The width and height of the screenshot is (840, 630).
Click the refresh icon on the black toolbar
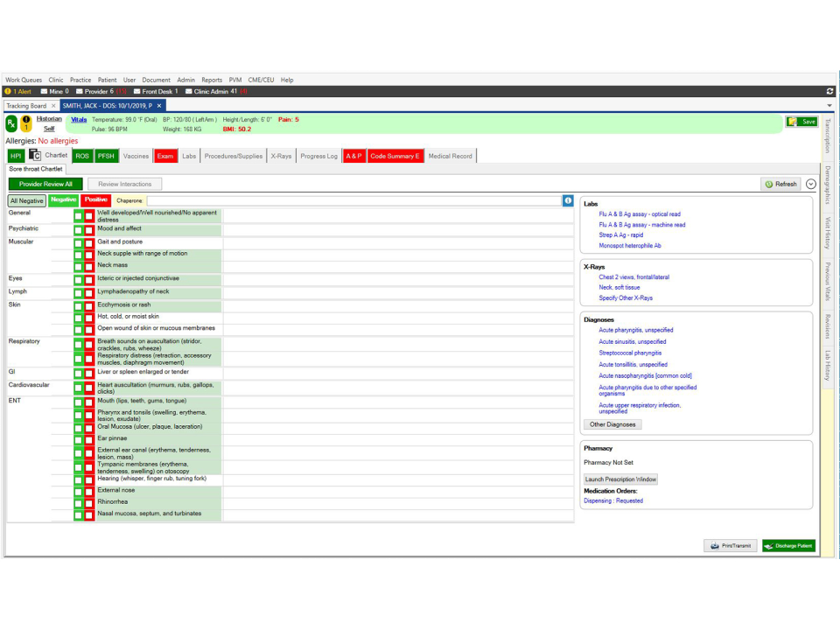click(x=829, y=90)
